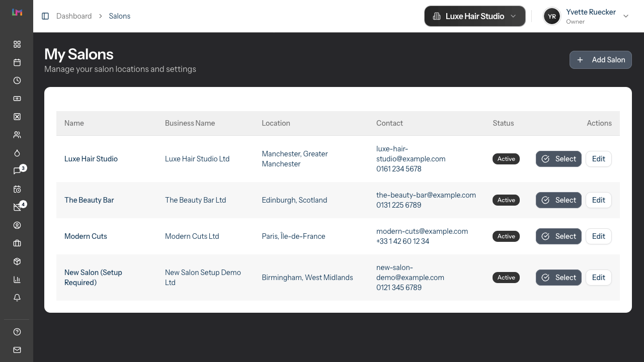The image size is (644, 362).
Task: Select the clock scheduling icon in sidebar
Action: click(x=17, y=80)
